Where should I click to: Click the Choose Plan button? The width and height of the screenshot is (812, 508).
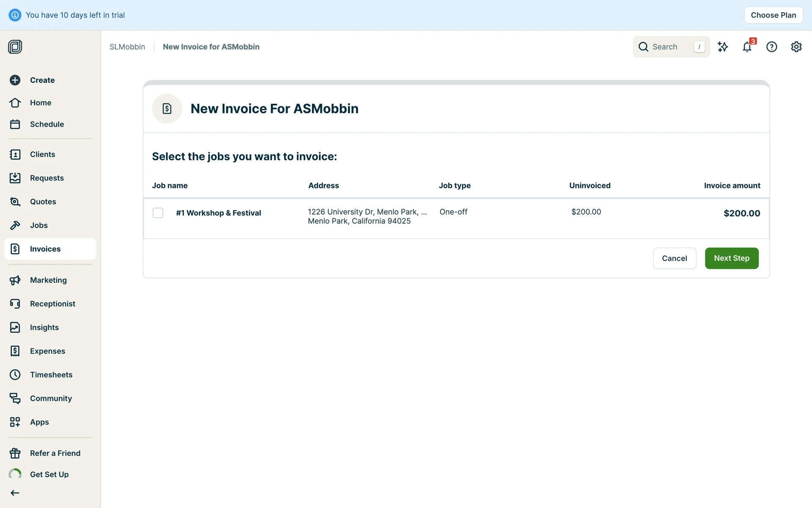tap(773, 15)
